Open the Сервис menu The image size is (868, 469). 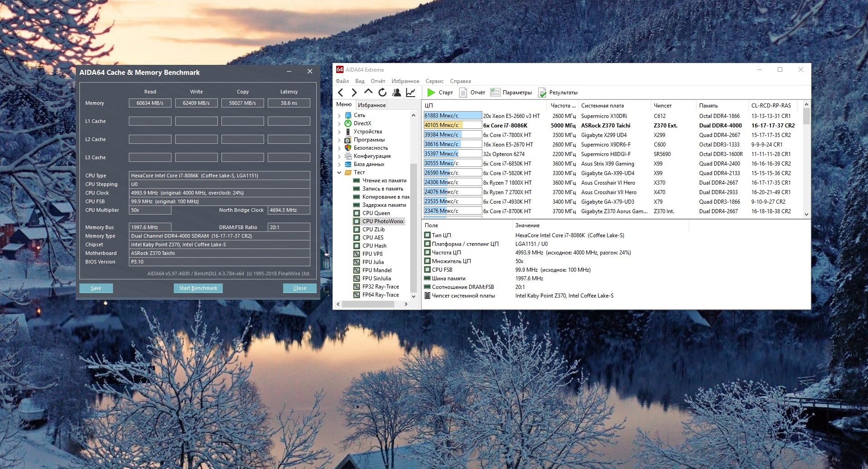tap(435, 81)
